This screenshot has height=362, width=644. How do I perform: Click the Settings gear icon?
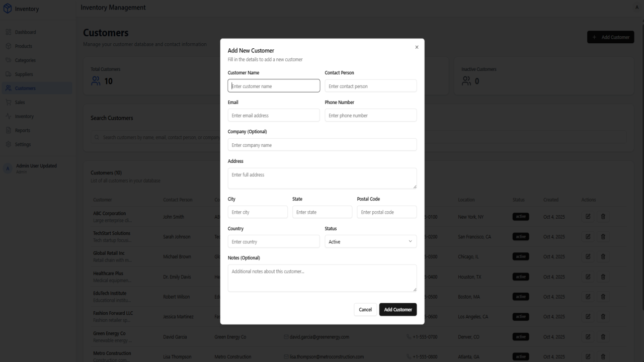coord(8,144)
